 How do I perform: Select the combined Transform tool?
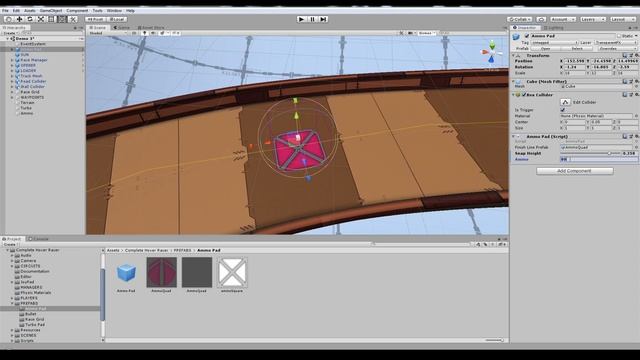click(62, 19)
